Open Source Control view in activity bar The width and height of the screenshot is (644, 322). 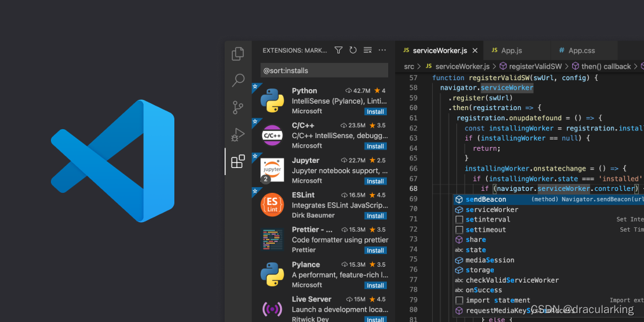[x=238, y=108]
